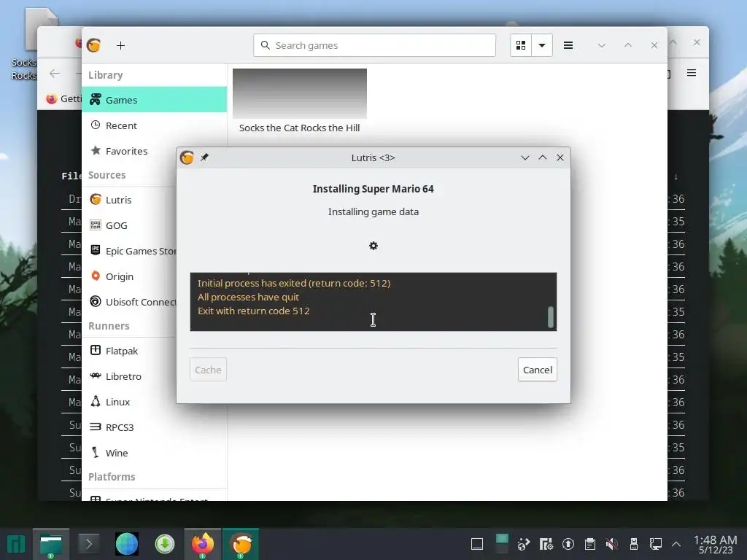Click the Epic Games logo icon
Image resolution: width=747 pixels, height=560 pixels.
click(96, 250)
